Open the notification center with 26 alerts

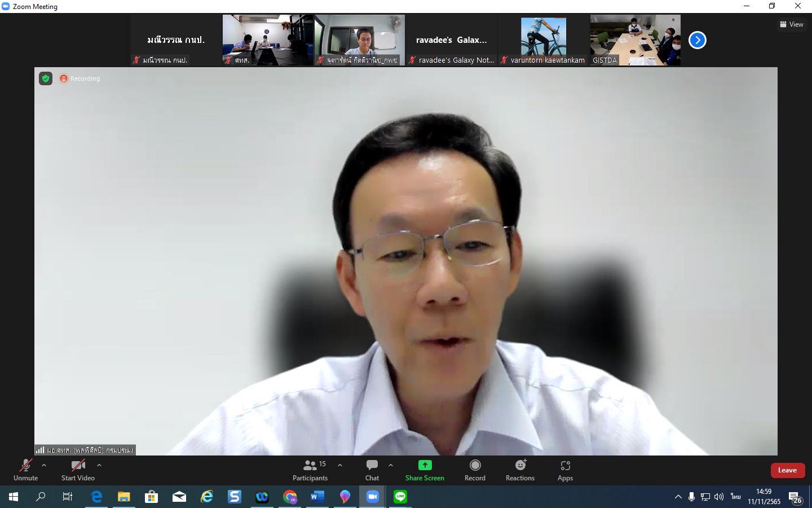pyautogui.click(x=796, y=497)
